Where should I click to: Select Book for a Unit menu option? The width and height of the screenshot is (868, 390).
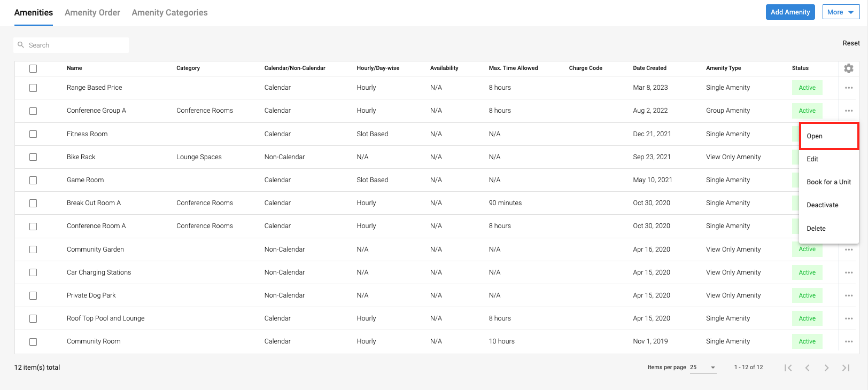pos(828,182)
